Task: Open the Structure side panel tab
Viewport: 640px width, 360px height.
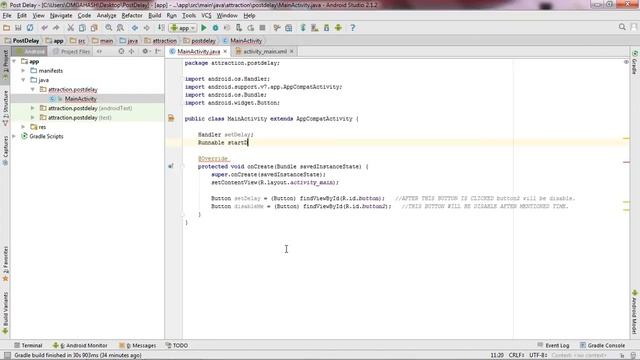Action: pos(5,107)
